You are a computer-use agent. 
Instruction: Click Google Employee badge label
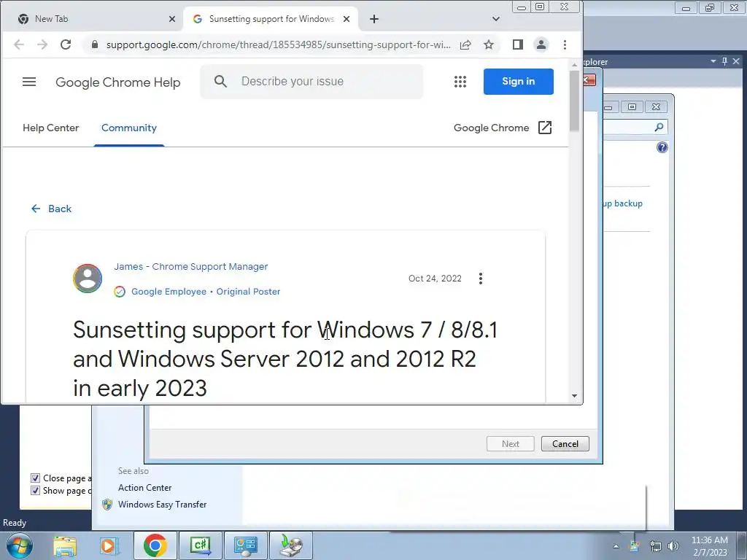[169, 292]
